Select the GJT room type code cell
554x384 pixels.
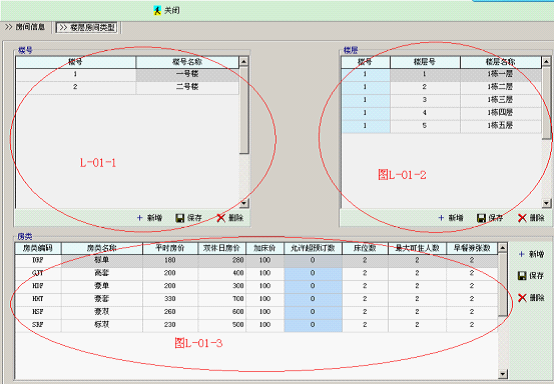(x=38, y=273)
